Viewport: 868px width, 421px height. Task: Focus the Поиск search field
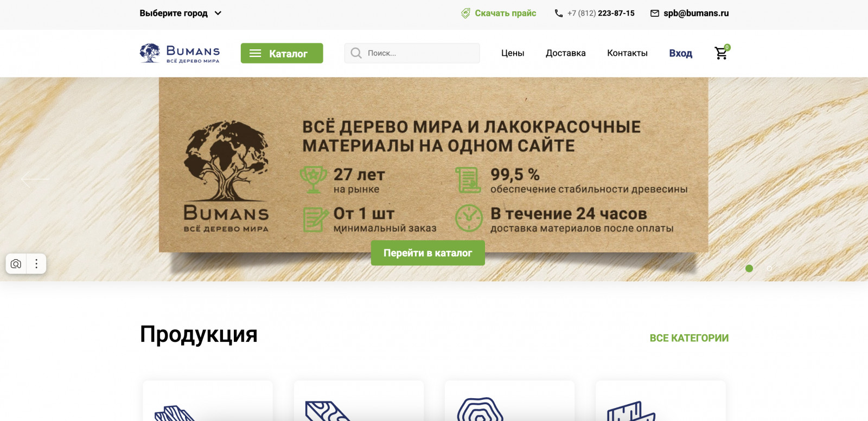click(412, 53)
